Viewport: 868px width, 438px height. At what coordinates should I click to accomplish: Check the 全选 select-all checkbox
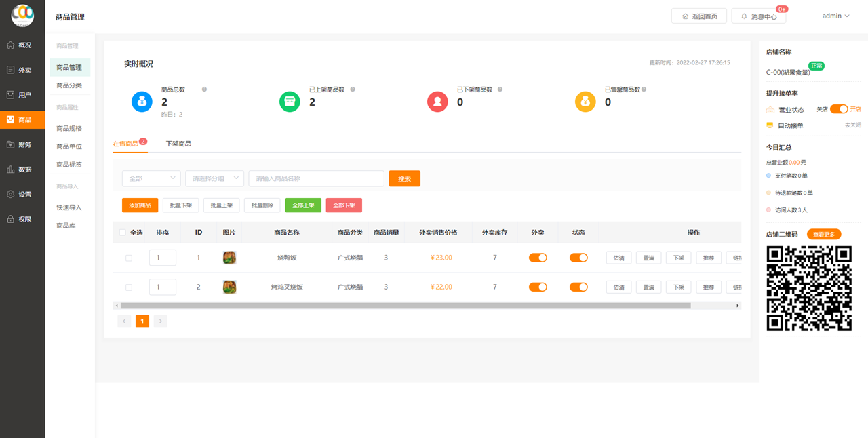[x=123, y=233]
